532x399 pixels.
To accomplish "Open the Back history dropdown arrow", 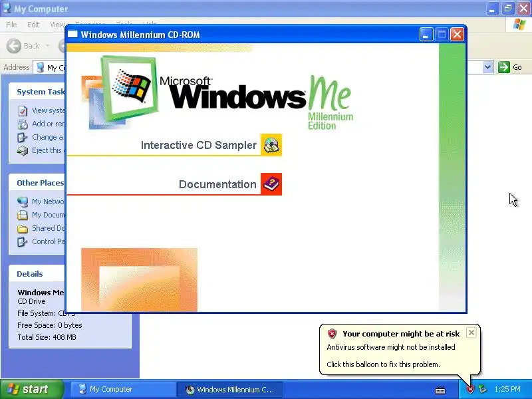I will coord(47,46).
